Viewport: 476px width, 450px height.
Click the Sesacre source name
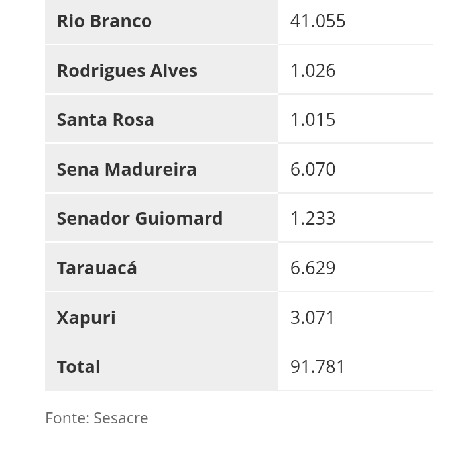(121, 418)
